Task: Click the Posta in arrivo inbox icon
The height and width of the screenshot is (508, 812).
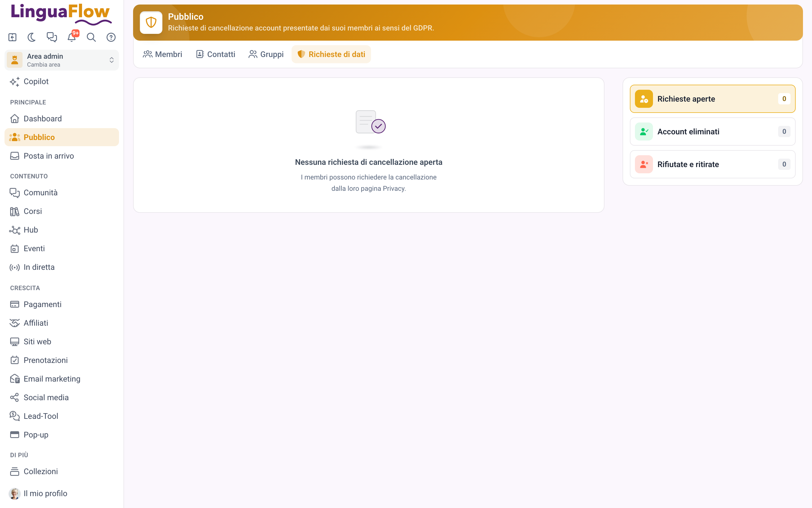Action: coord(14,156)
